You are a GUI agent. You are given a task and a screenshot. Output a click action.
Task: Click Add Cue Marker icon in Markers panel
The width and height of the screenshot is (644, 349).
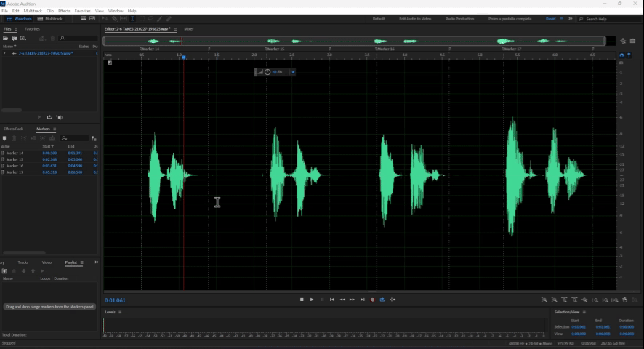point(4,139)
